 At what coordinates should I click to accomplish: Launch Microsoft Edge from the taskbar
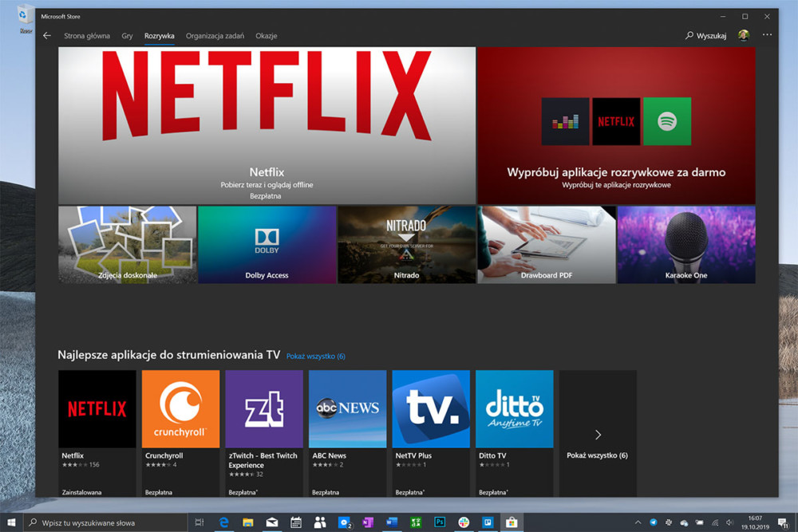coord(223,522)
